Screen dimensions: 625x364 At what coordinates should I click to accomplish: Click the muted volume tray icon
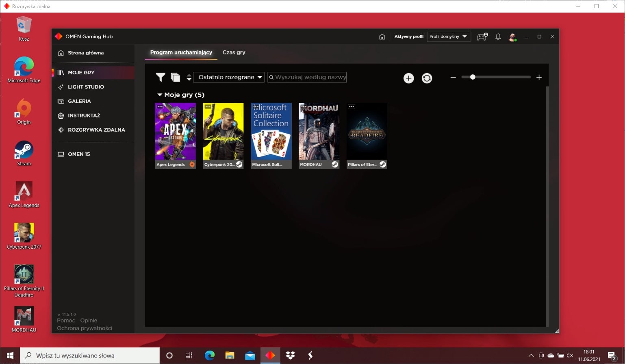(570, 356)
